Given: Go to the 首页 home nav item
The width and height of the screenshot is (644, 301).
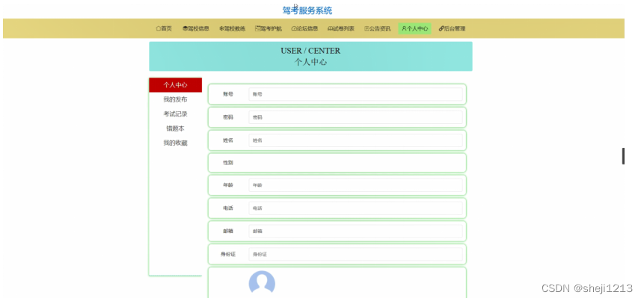Looking at the screenshot, I should [164, 28].
